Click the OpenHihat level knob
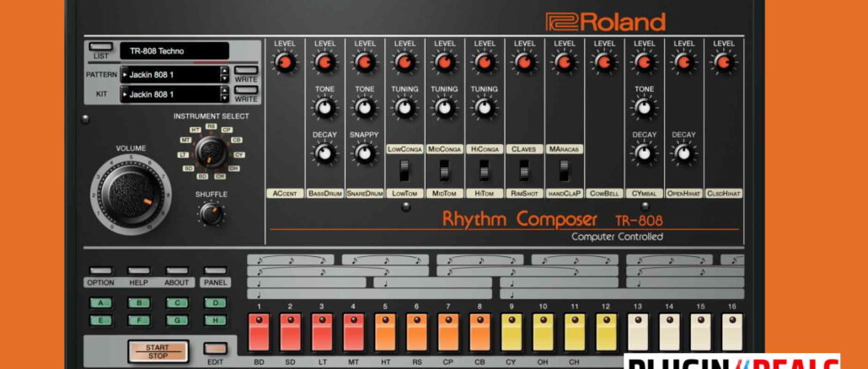Viewport: 868px width, 369px height. click(683, 62)
